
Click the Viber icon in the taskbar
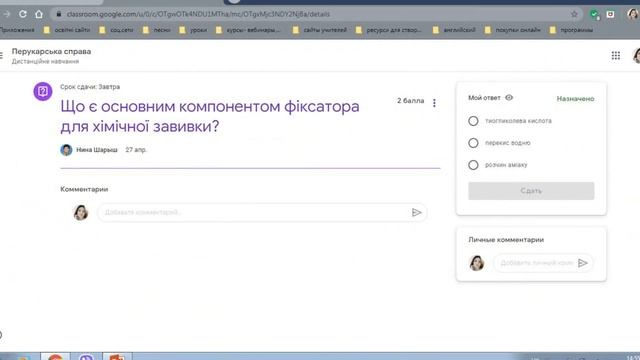[x=86, y=357]
